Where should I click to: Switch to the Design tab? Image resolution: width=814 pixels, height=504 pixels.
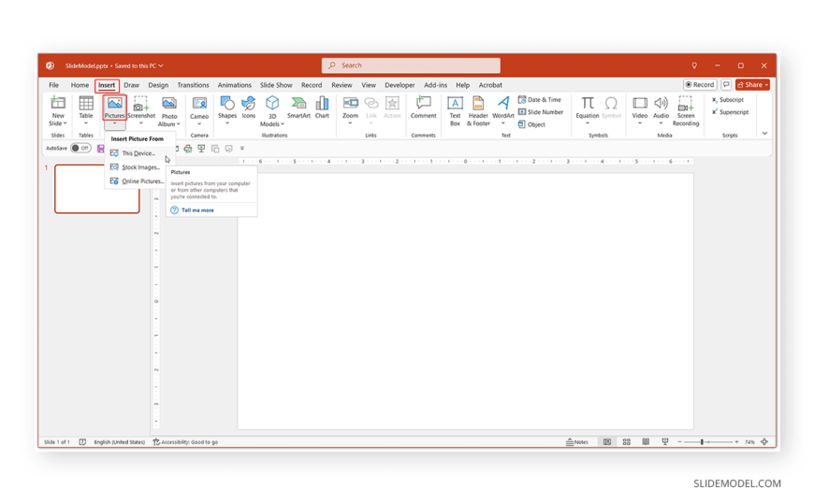158,85
